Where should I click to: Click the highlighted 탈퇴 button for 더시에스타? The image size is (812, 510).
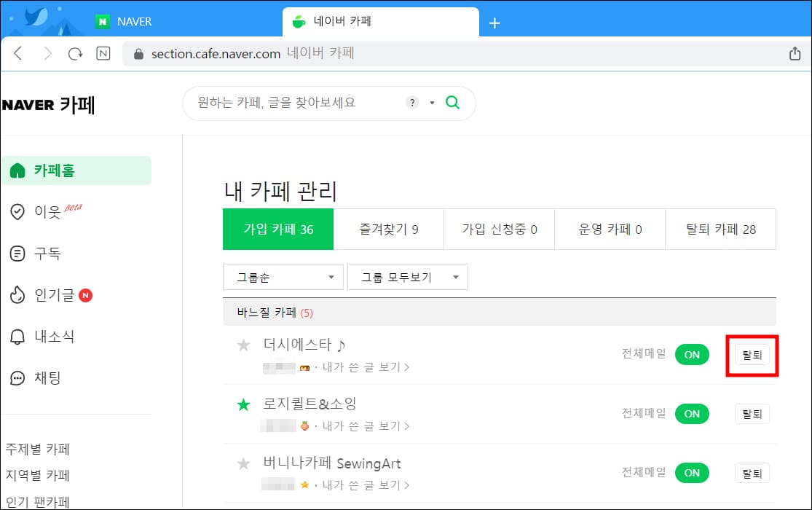coord(752,355)
